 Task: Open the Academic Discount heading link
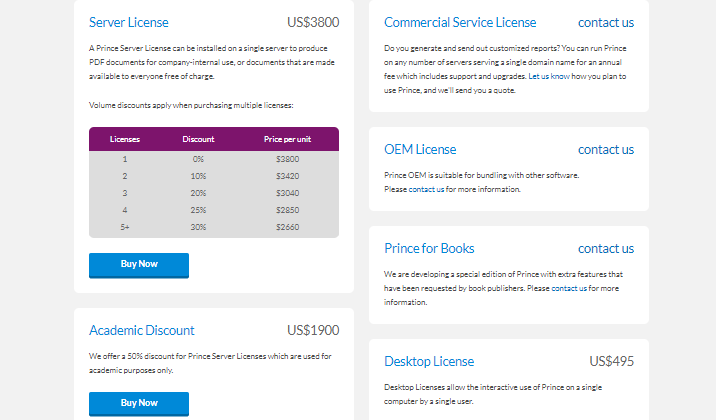[x=142, y=330]
